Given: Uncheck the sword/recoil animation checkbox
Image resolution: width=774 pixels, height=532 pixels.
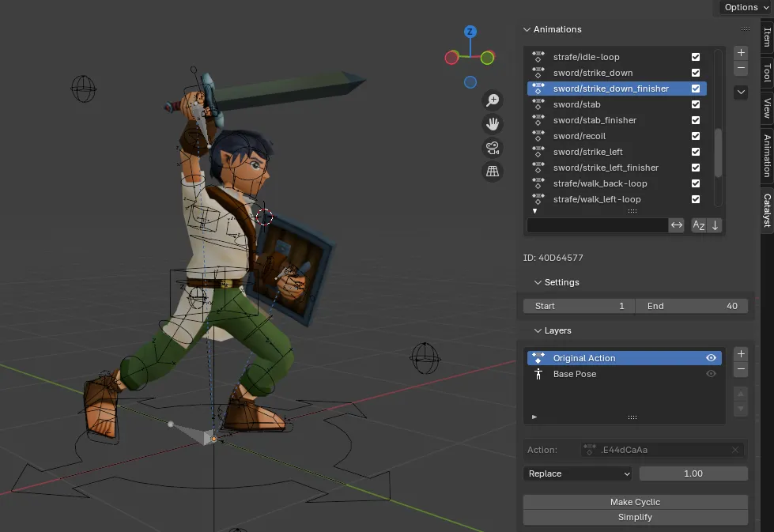Looking at the screenshot, I should (x=696, y=136).
